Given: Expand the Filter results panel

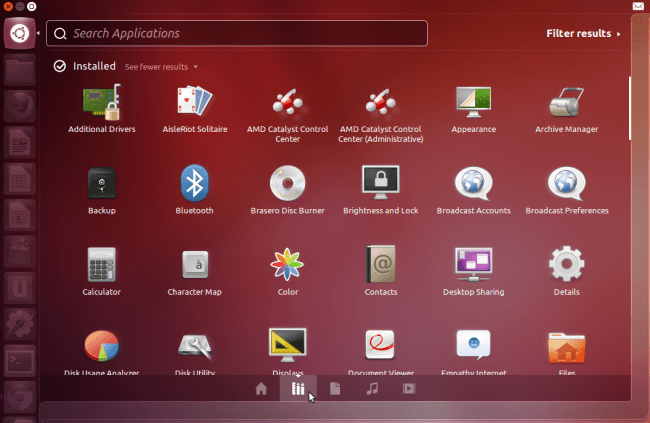Looking at the screenshot, I should tap(583, 34).
